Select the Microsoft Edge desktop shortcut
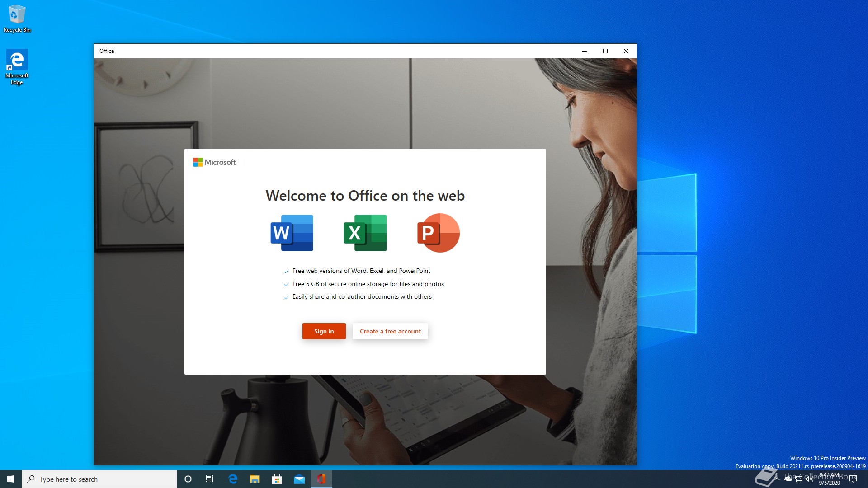The width and height of the screenshot is (868, 488). (17, 67)
